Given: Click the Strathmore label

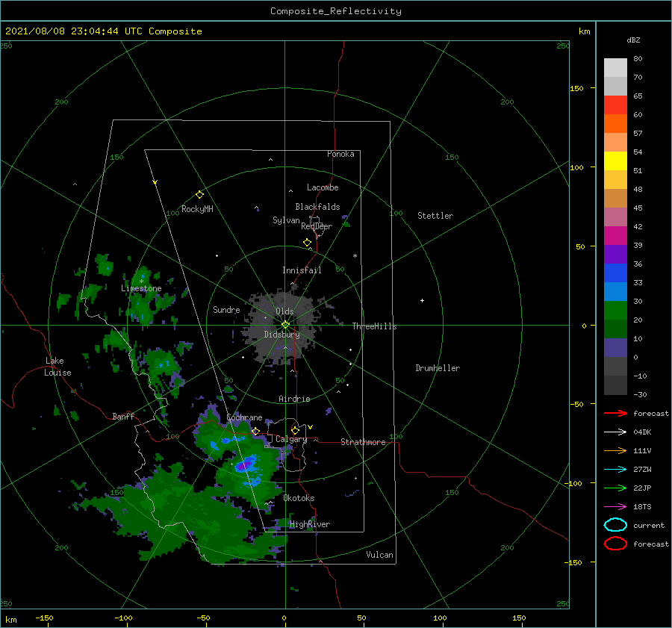Looking at the screenshot, I should click(363, 442).
